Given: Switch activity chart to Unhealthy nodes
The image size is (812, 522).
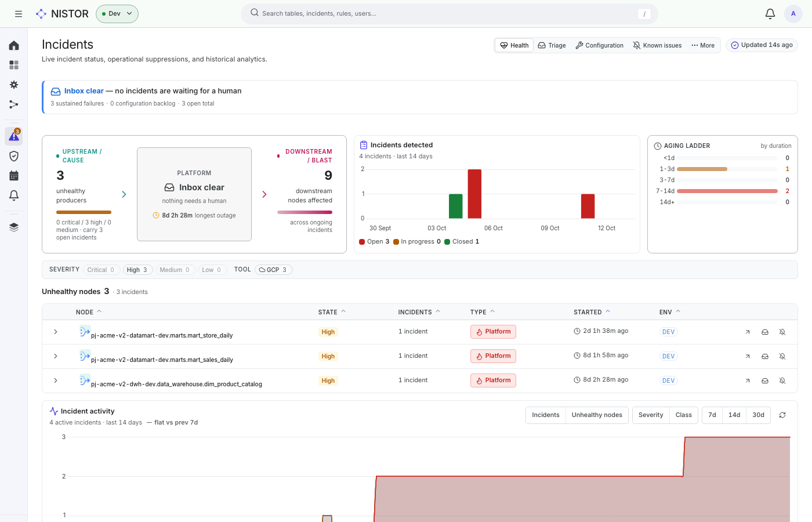Looking at the screenshot, I should pyautogui.click(x=597, y=415).
